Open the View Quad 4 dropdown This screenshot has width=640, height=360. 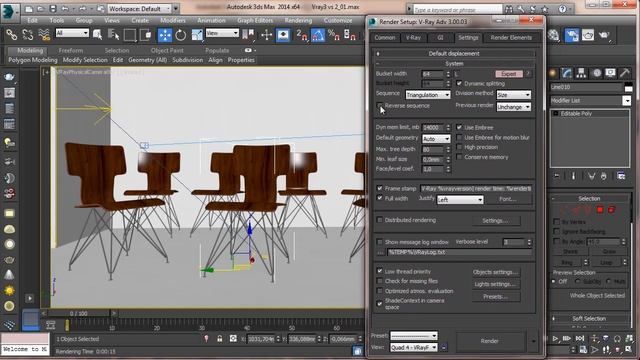click(413, 347)
